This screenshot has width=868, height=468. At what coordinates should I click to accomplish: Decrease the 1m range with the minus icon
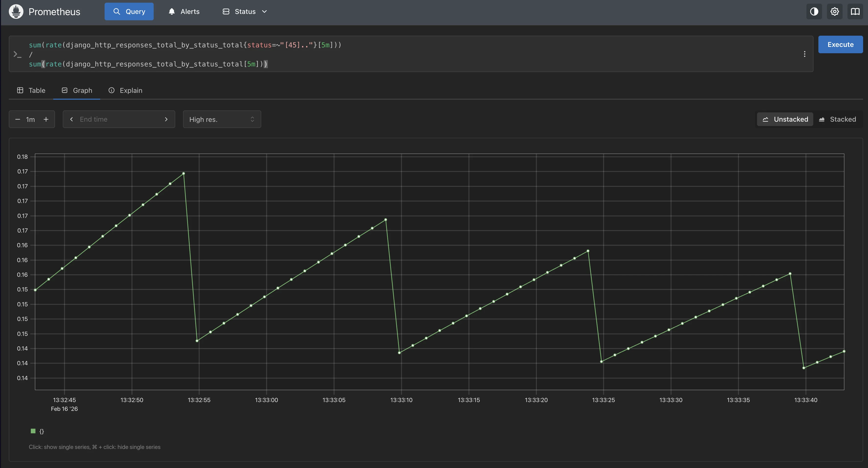(18, 119)
